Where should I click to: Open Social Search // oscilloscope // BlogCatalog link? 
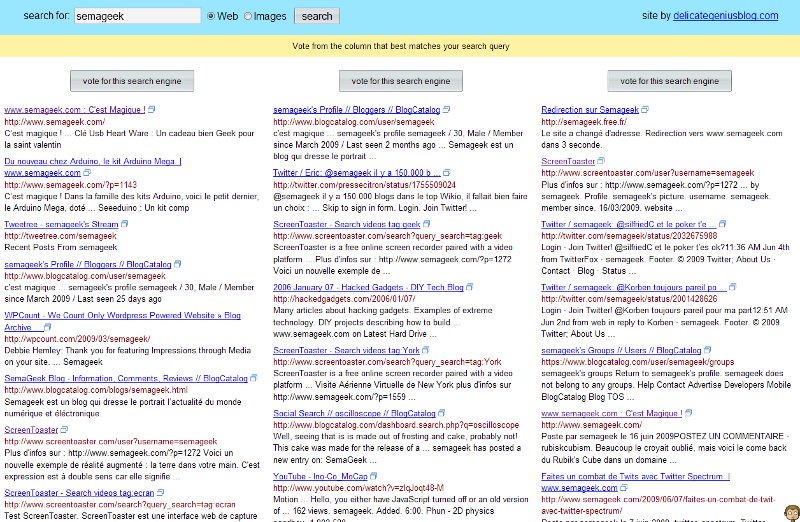pos(354,413)
